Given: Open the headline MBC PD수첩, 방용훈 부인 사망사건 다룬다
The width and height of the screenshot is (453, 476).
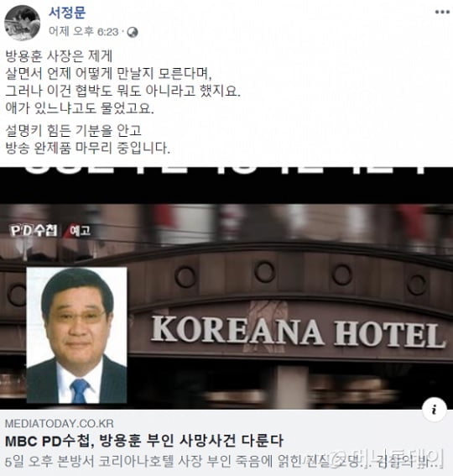Looking at the screenshot, I should click(144, 441).
